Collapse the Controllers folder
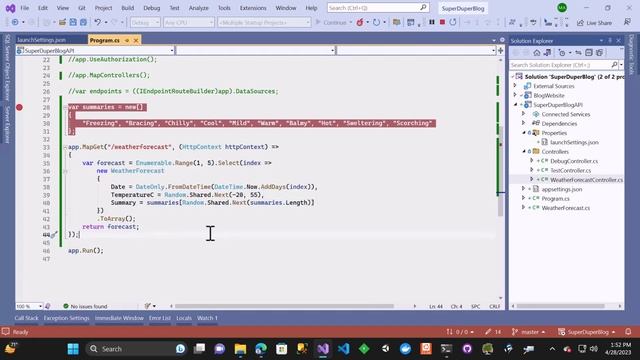Viewport: 640px width, 360px height. coord(524,151)
